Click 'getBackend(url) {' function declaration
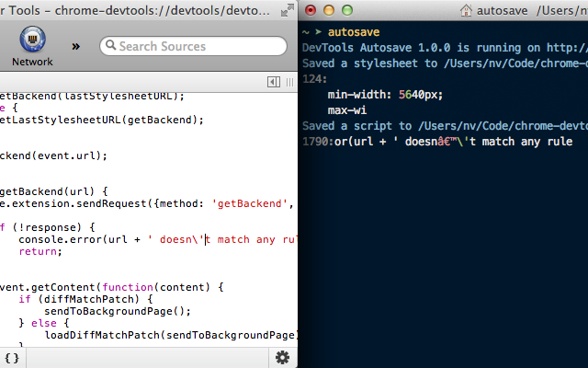 (53, 191)
